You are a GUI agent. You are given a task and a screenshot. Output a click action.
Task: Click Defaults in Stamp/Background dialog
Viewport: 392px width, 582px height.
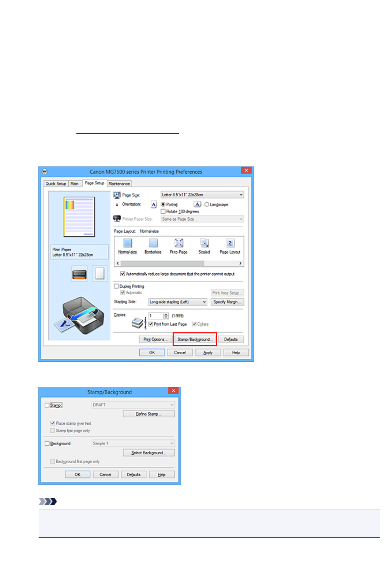pyautogui.click(x=134, y=475)
